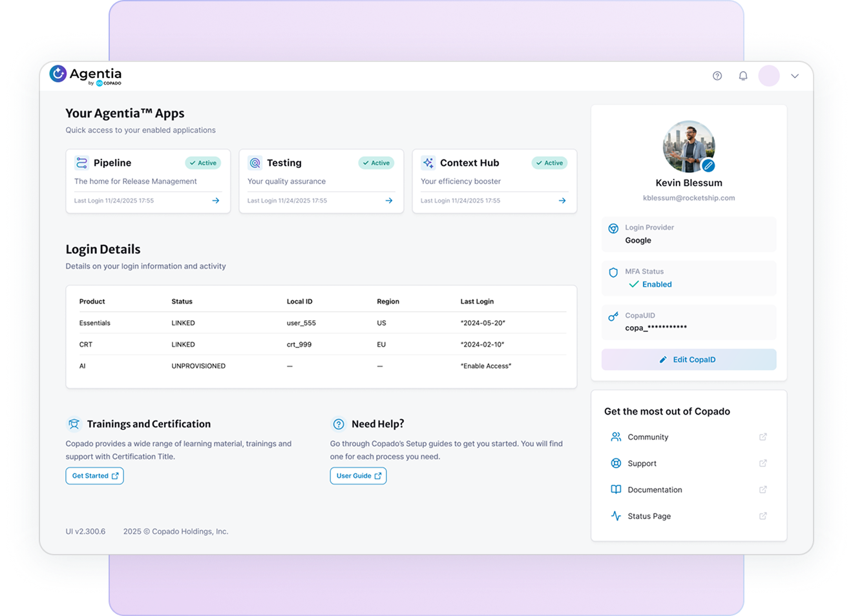Click external-link icon next to Support
This screenshot has height=616, width=853.
pos(763,464)
